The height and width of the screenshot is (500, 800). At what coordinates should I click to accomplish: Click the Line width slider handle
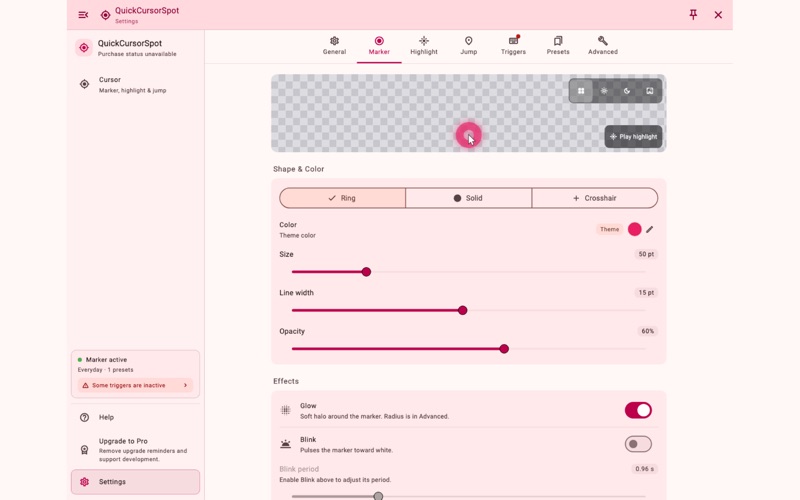pyautogui.click(x=462, y=310)
